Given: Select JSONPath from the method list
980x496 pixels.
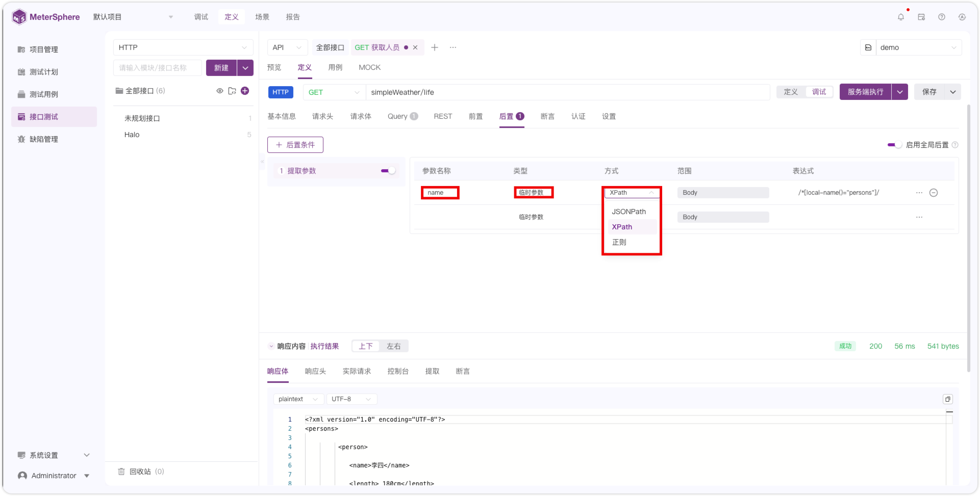Looking at the screenshot, I should (632, 212).
